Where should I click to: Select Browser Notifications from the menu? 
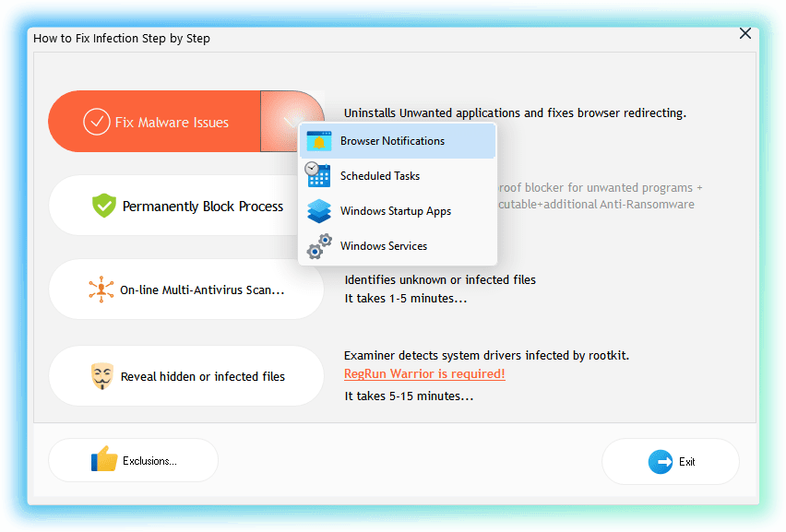tap(392, 141)
